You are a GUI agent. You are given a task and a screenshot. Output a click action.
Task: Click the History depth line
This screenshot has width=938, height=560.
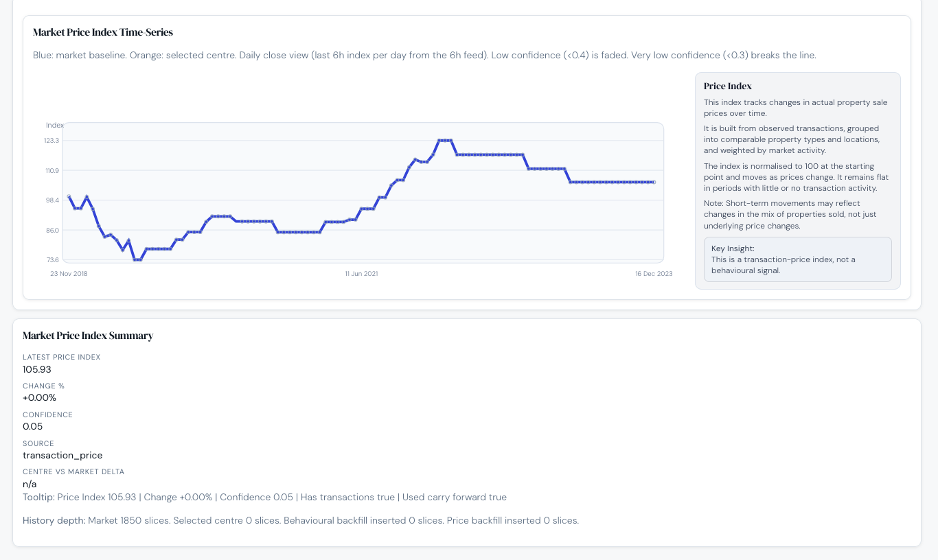tap(300, 521)
